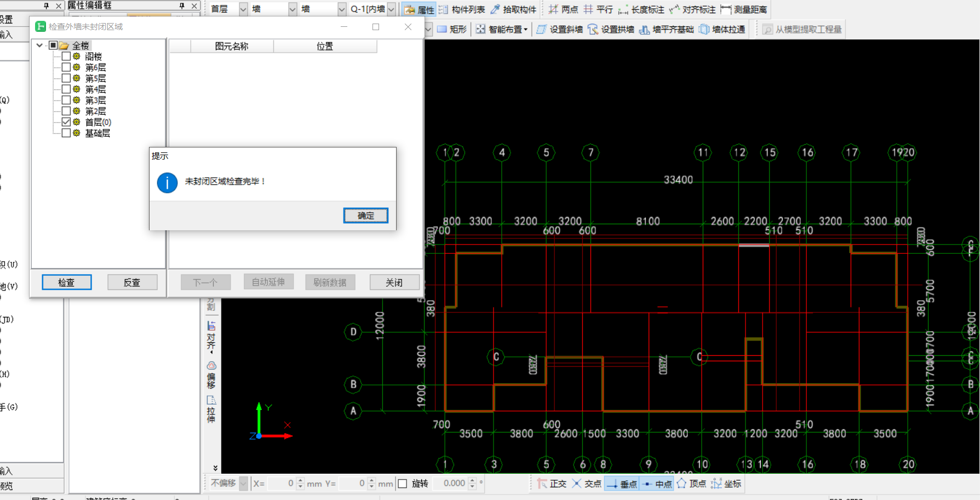Click the 位置 column header
Viewport: 980px width, 500px height.
click(x=325, y=46)
